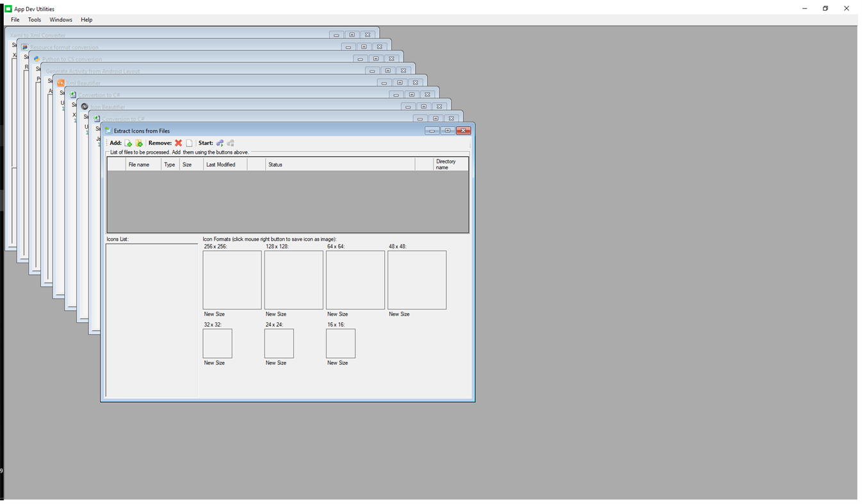Click the 64 x 64 icon preview box
Image resolution: width=862 pixels, height=504 pixels.
(355, 280)
